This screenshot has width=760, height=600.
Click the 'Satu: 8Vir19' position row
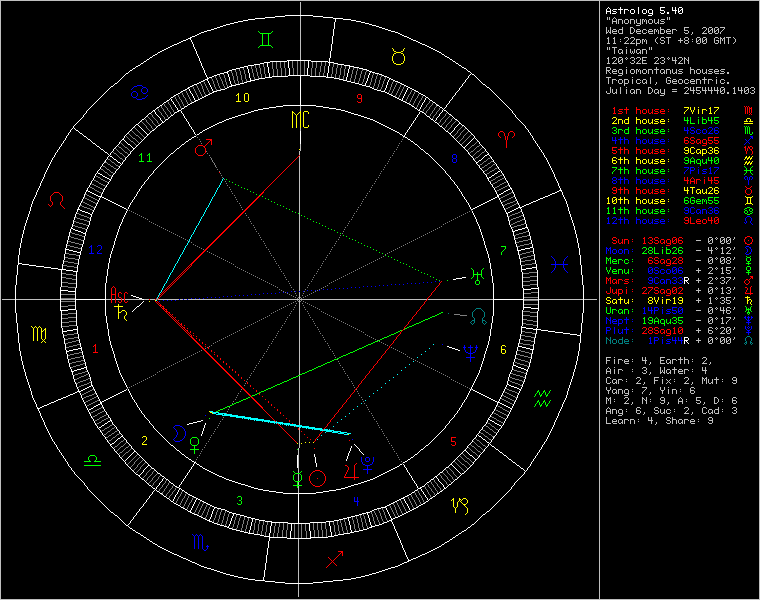tap(680, 300)
